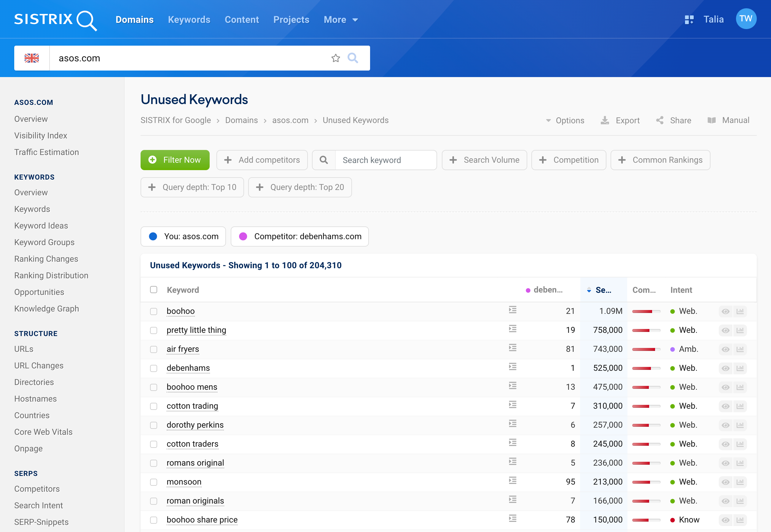Click the competition bar for boohoo row
The height and width of the screenshot is (532, 771).
coord(646,312)
